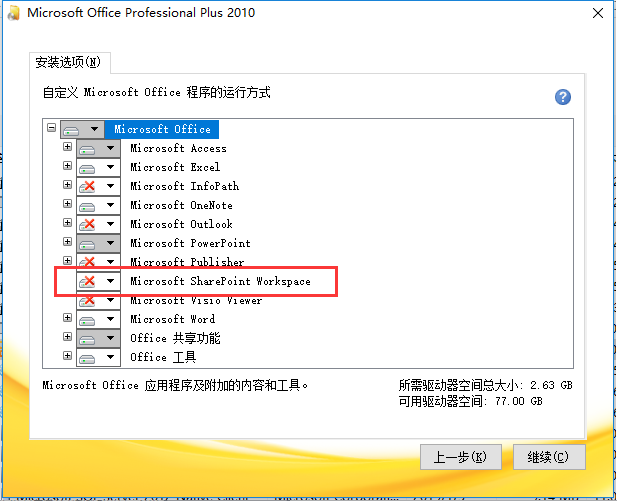Click the drive icon beside Microsoft PowerPoint
Image resolution: width=617 pixels, height=501 pixels.
tap(87, 244)
